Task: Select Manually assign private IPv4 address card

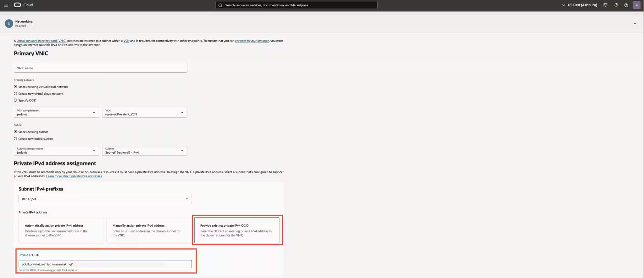Action: tap(149, 230)
